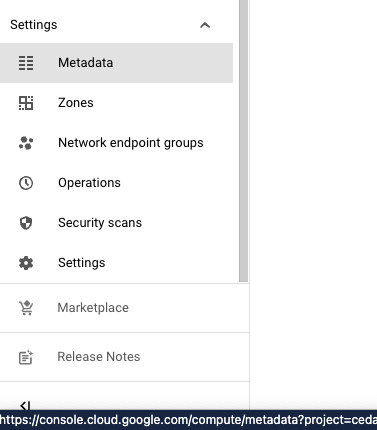The image size is (377, 430).
Task: Click the Settings section header label
Action: pyautogui.click(x=34, y=25)
